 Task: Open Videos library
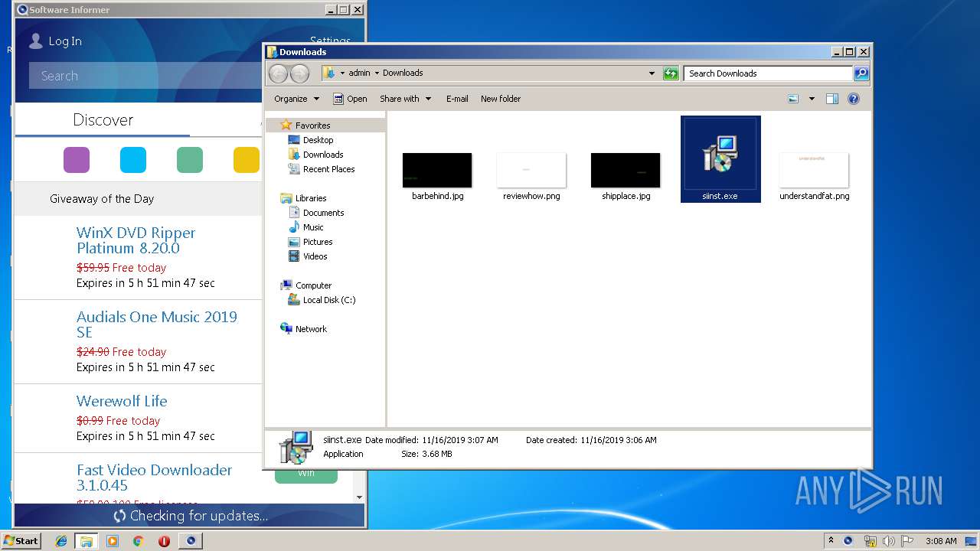(315, 256)
